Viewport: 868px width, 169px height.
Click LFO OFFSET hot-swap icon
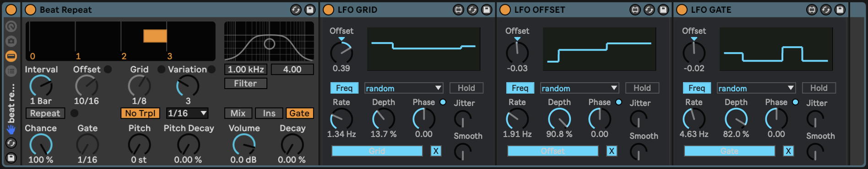(x=649, y=10)
